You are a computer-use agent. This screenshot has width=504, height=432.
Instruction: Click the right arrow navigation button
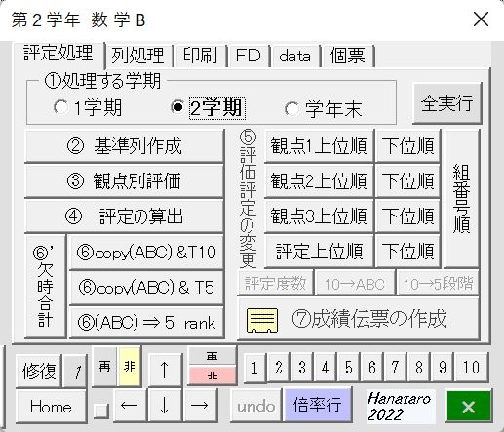click(200, 405)
